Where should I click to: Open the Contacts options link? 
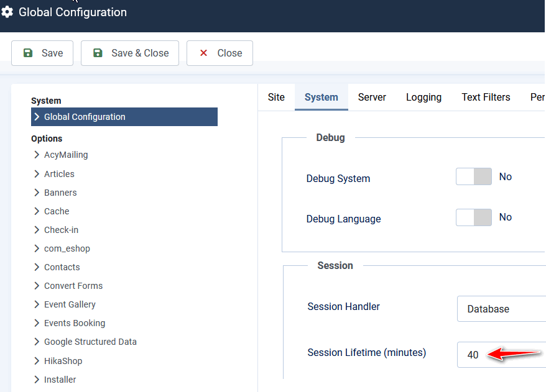pos(62,267)
